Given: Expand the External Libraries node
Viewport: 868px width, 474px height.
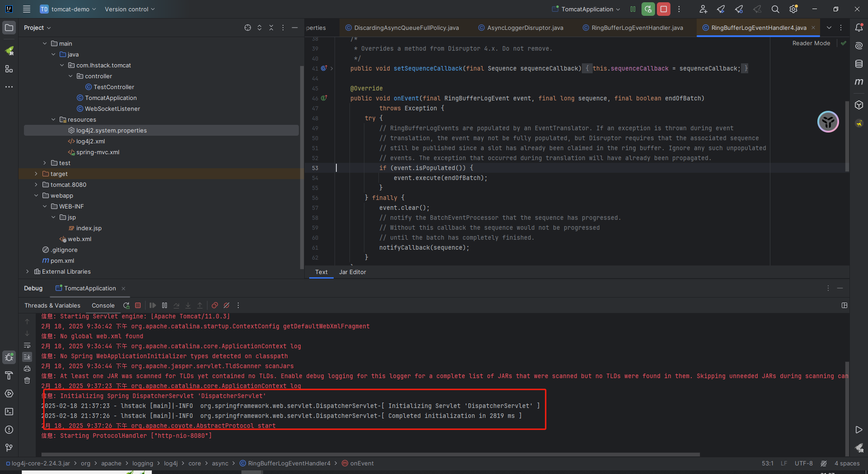Looking at the screenshot, I should (28, 271).
